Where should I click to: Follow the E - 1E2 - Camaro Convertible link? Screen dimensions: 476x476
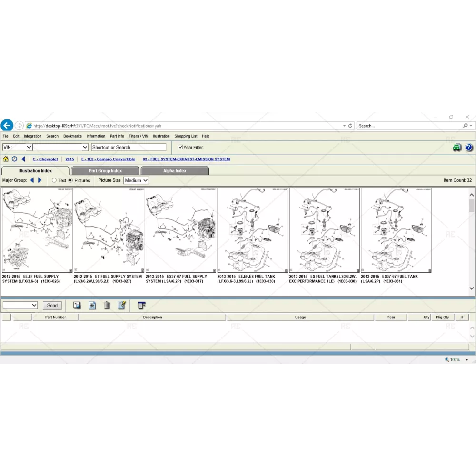(x=108, y=159)
